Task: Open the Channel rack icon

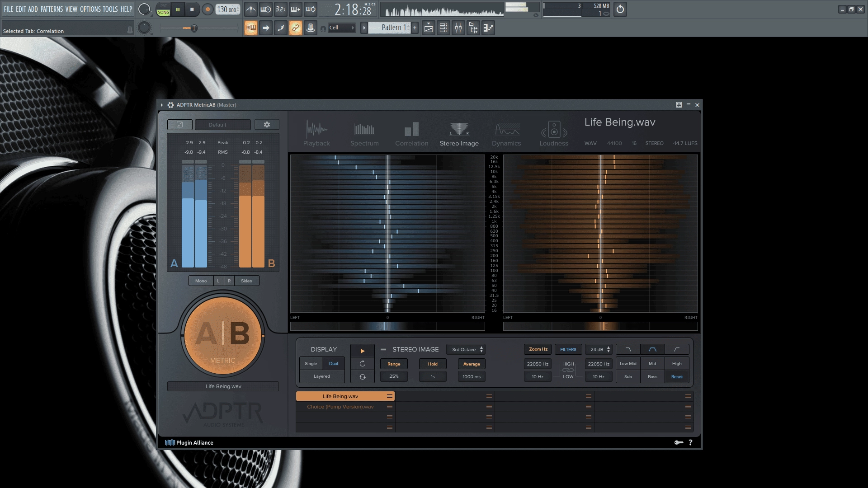Action: 443,28
